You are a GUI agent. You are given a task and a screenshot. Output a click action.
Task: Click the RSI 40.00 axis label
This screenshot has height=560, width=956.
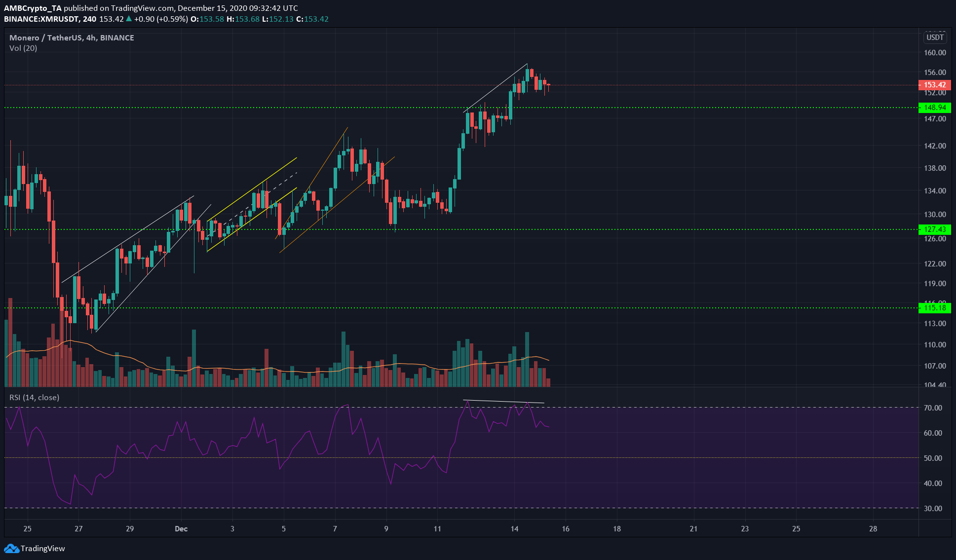click(x=933, y=483)
